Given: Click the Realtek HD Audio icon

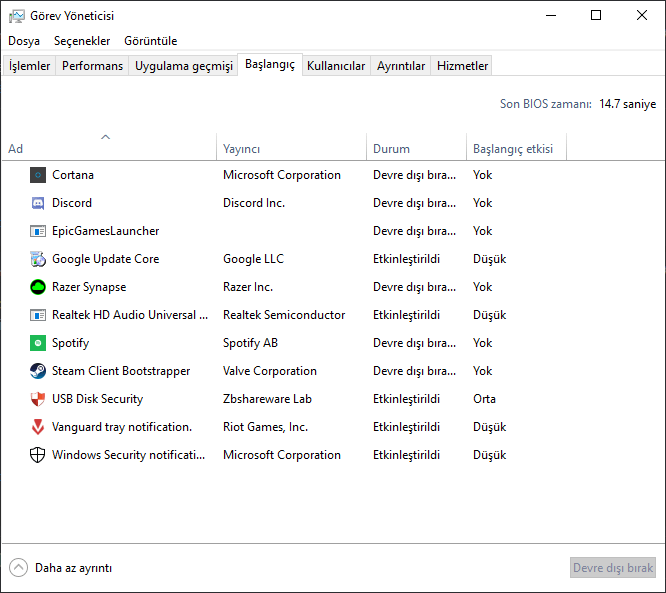Looking at the screenshot, I should pyautogui.click(x=38, y=315).
